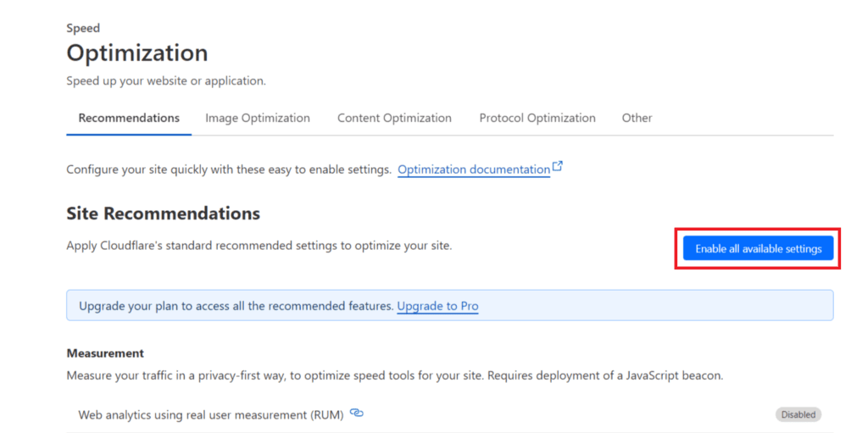Open the Optimization documentation link
The image size is (868, 433).
(x=474, y=169)
